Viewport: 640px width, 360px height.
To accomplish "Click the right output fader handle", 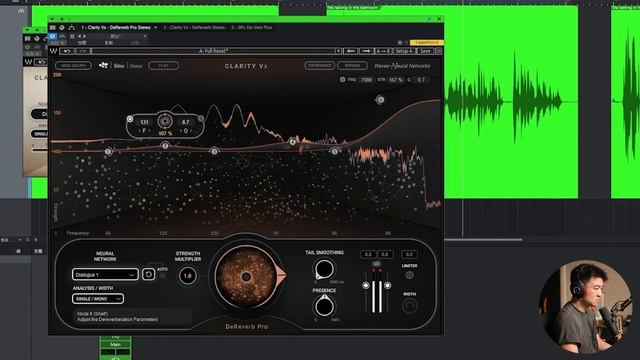I will pyautogui.click(x=387, y=285).
